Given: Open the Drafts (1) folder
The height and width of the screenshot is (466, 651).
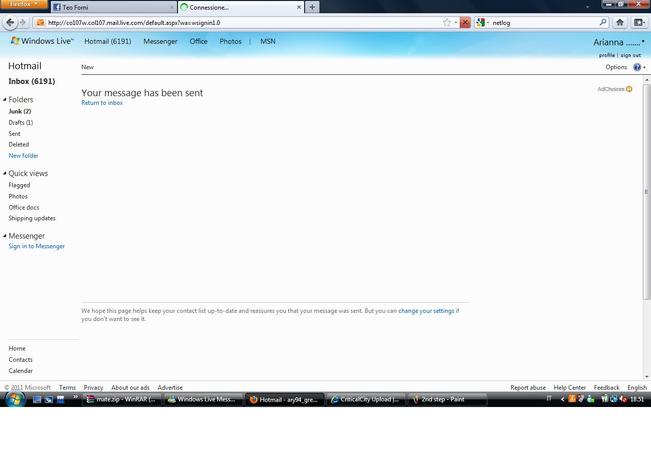Looking at the screenshot, I should pos(21,123).
